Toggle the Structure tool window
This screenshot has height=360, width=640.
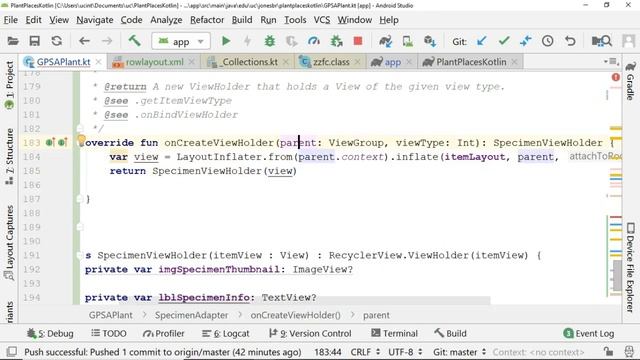tap(9, 156)
